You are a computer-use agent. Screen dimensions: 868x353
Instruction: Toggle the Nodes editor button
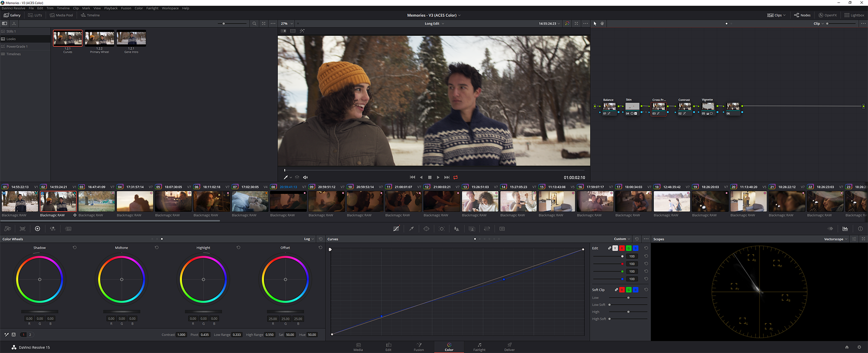point(802,15)
